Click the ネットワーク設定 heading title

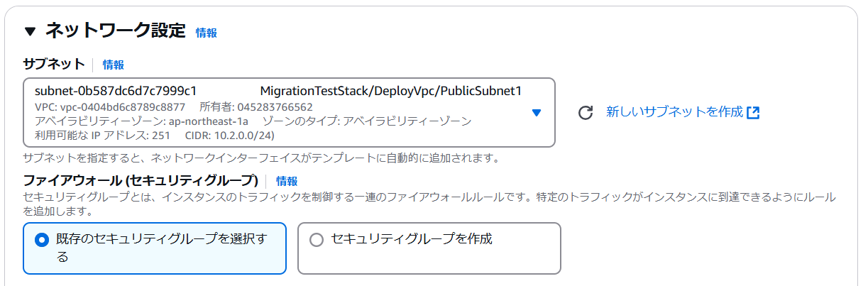[115, 31]
